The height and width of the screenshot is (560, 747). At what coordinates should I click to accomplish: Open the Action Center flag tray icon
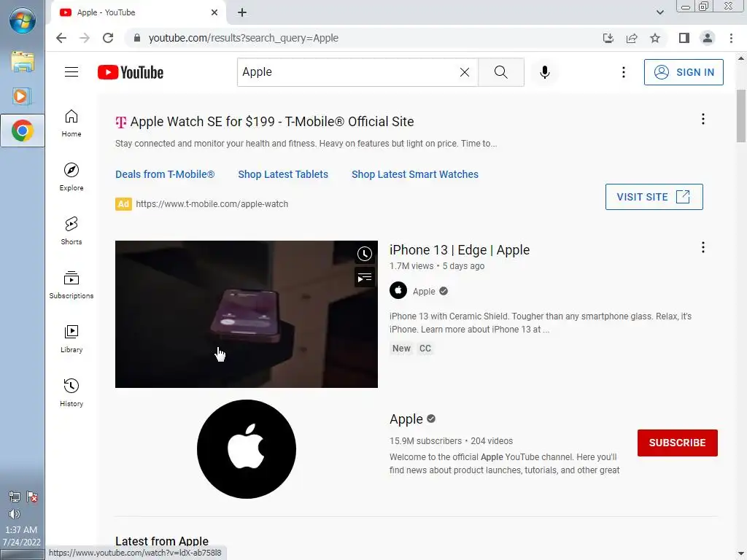click(32, 497)
